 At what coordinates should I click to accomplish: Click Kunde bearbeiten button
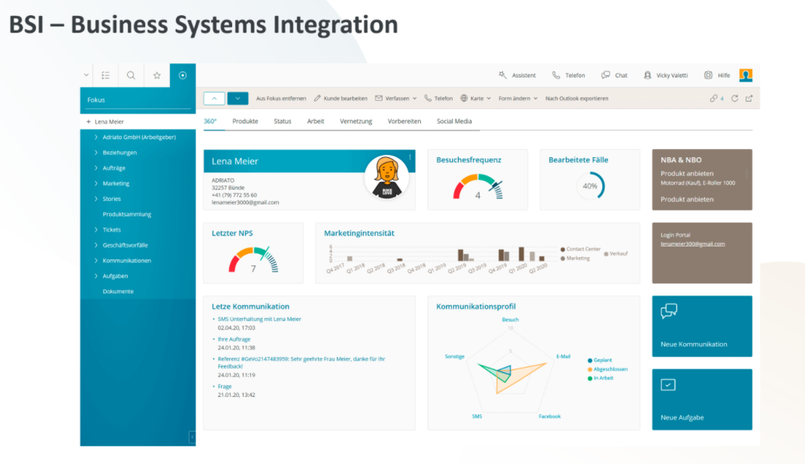click(x=340, y=99)
